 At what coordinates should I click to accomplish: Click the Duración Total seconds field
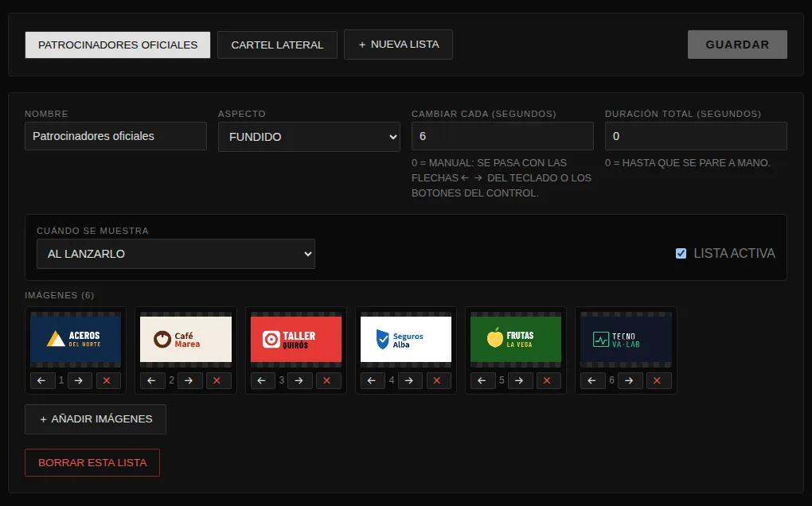click(696, 136)
